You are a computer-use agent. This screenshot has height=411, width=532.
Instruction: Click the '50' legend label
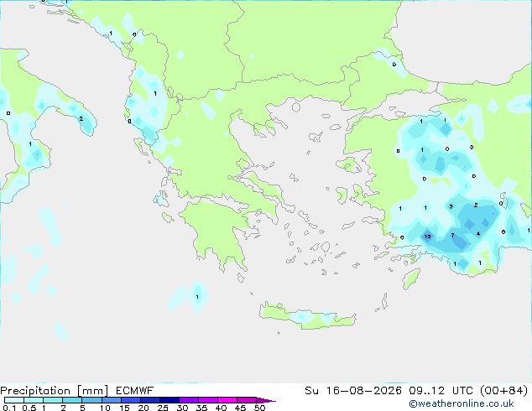259,408
